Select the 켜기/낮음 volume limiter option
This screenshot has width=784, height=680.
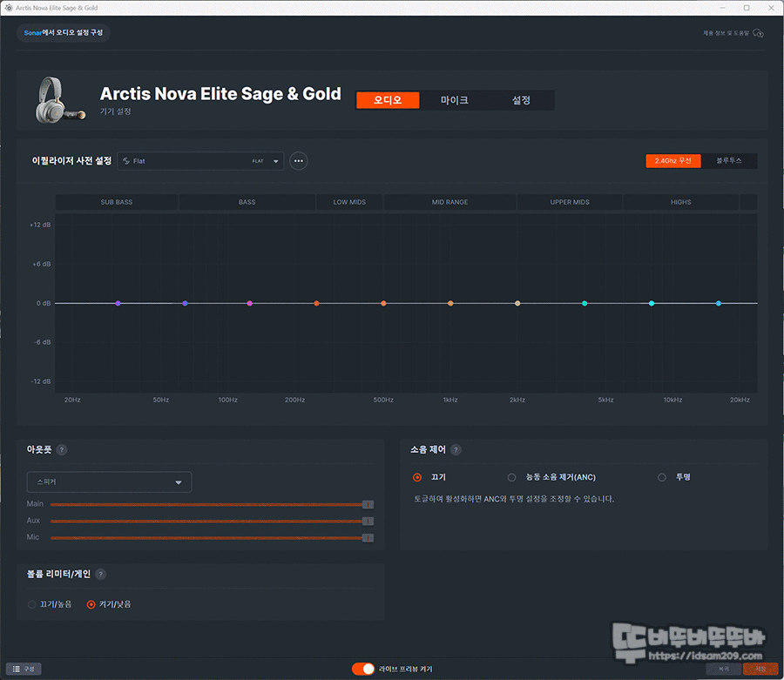[x=91, y=604]
